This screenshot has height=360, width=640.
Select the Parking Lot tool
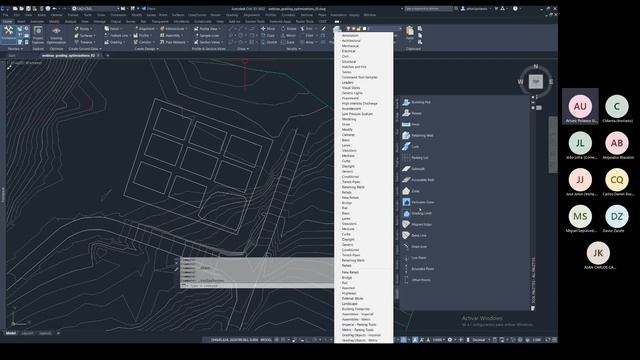(x=415, y=158)
